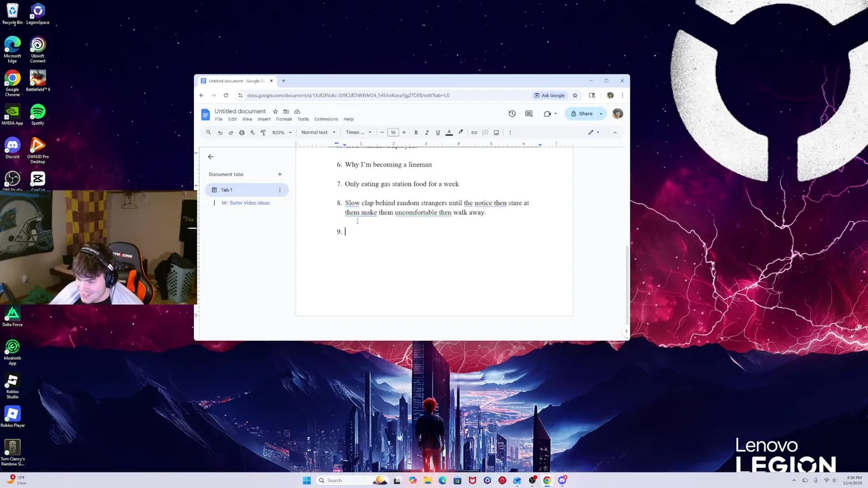The width and height of the screenshot is (868, 488).
Task: Insert an image with the picture icon
Action: (x=496, y=132)
